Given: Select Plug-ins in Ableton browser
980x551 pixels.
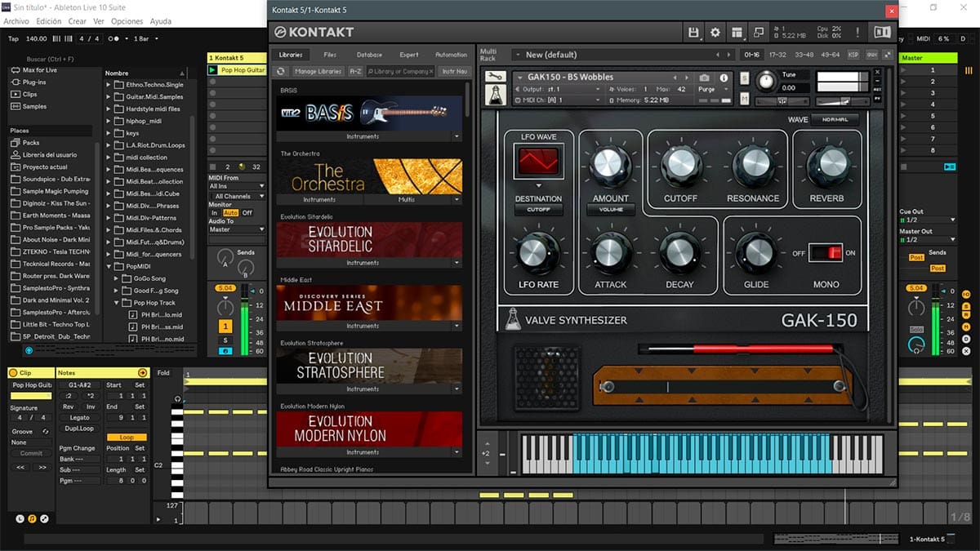Looking at the screenshot, I should 34,82.
